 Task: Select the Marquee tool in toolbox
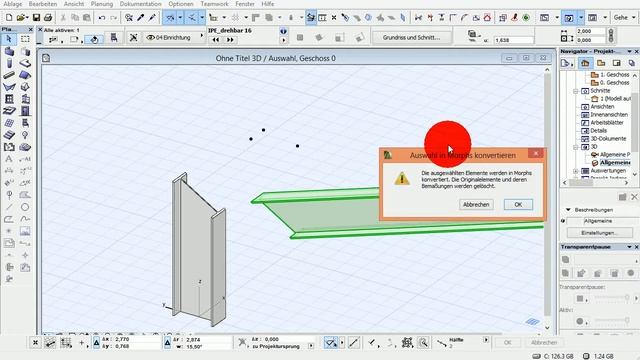25,39
